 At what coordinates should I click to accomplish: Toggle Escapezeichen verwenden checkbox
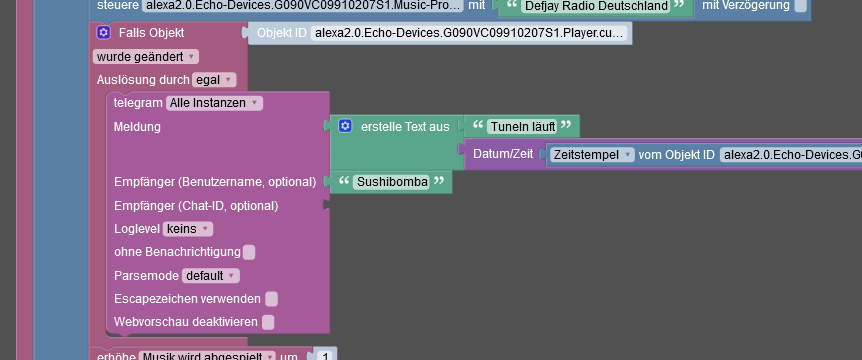[271, 299]
